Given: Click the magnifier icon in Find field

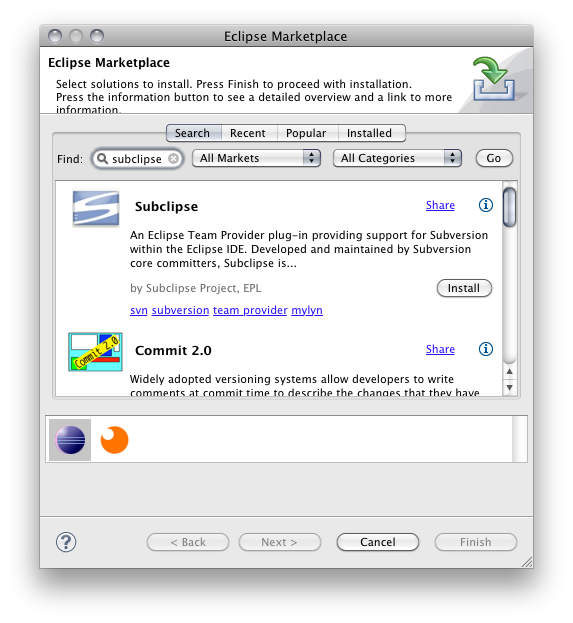Looking at the screenshot, I should pos(102,159).
